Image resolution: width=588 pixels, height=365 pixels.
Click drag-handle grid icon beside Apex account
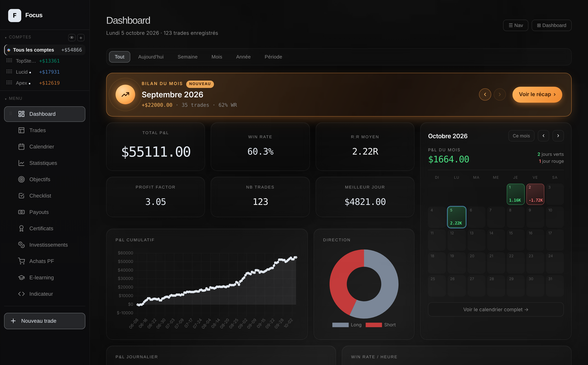[x=9, y=82]
